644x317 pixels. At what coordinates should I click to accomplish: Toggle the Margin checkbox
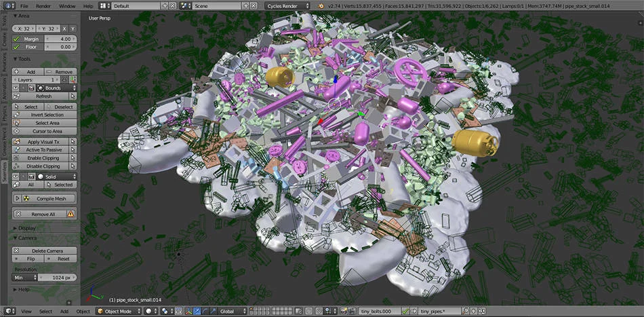click(17, 39)
